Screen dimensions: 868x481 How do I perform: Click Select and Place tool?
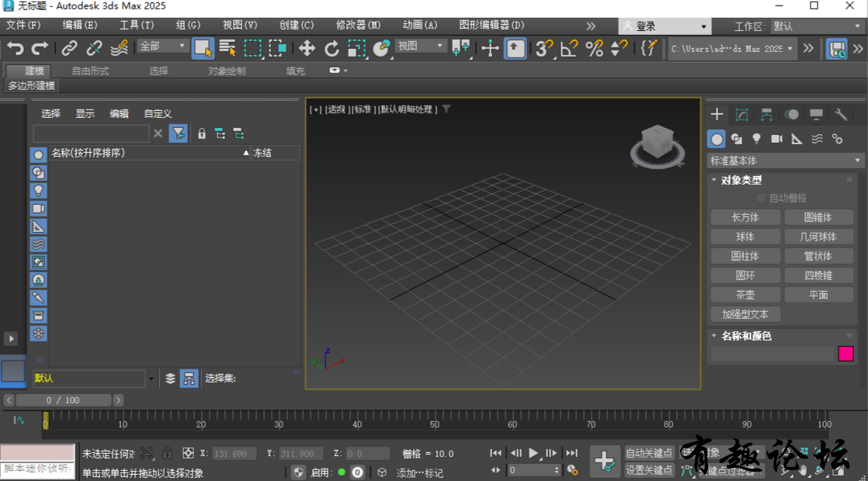[381, 49]
